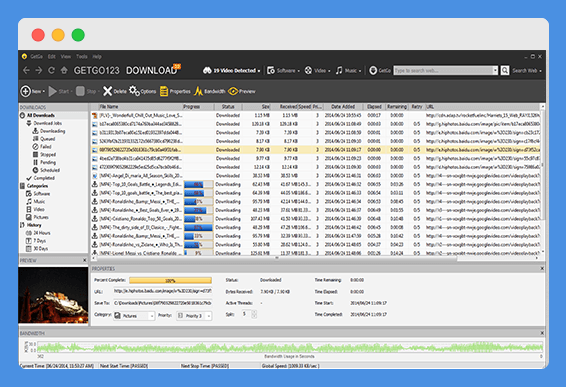Click the GetGo search provider icon
Viewport: 566px width, 387px height.
373,70
